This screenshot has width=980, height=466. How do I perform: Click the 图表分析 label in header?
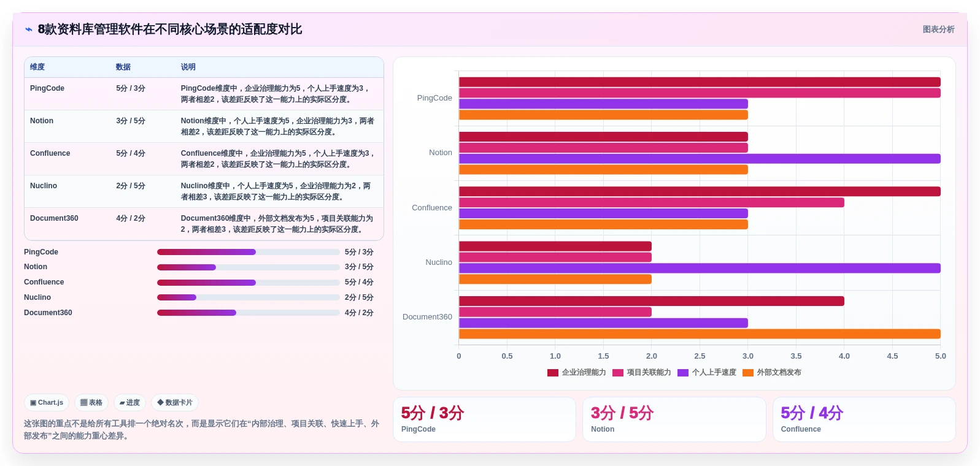(938, 29)
